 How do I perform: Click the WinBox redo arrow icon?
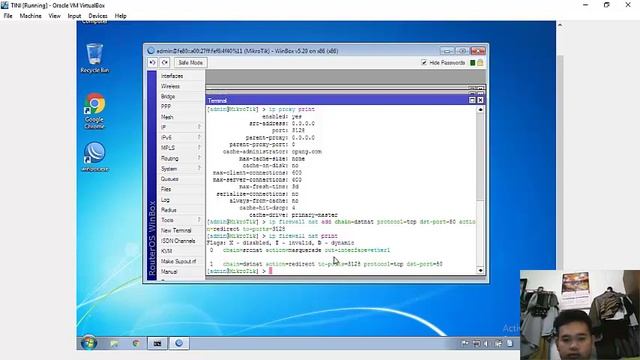pyautogui.click(x=165, y=62)
